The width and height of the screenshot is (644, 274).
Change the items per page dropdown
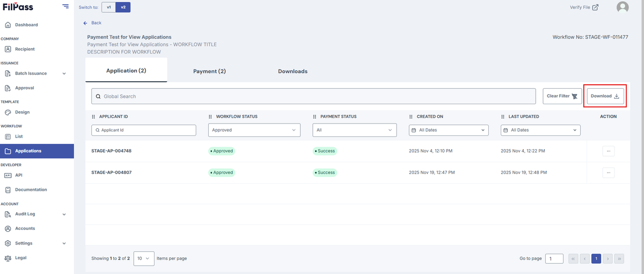(144, 258)
